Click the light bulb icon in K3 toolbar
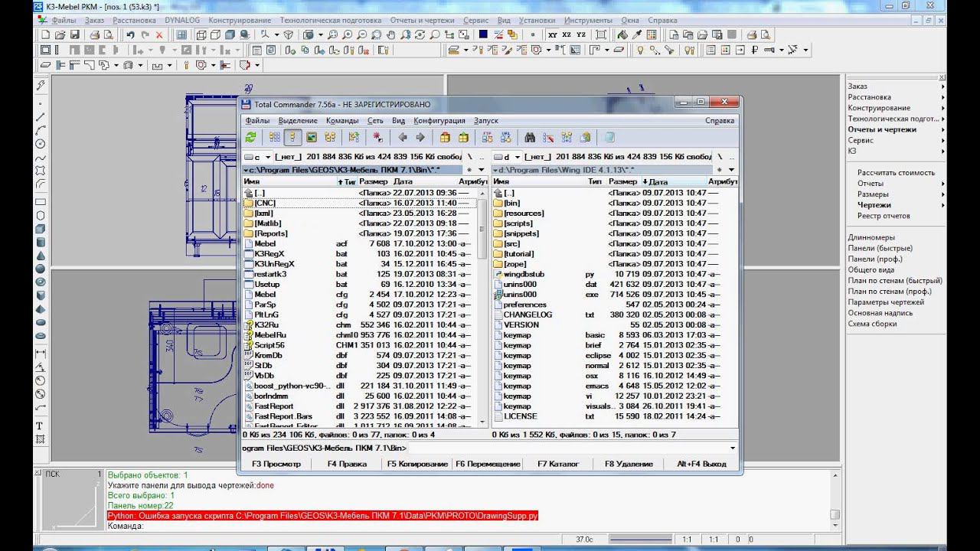The height and width of the screenshot is (551, 980). (641, 51)
